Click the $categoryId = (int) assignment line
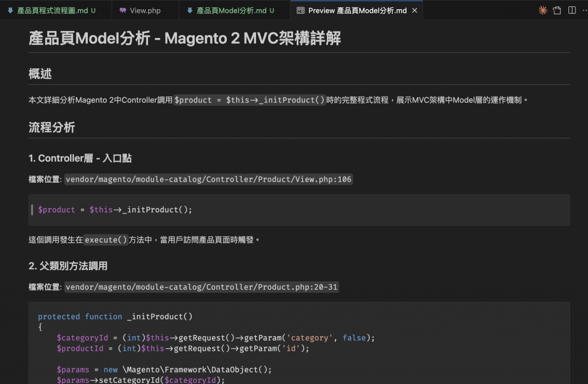The width and height of the screenshot is (588, 384). click(216, 338)
